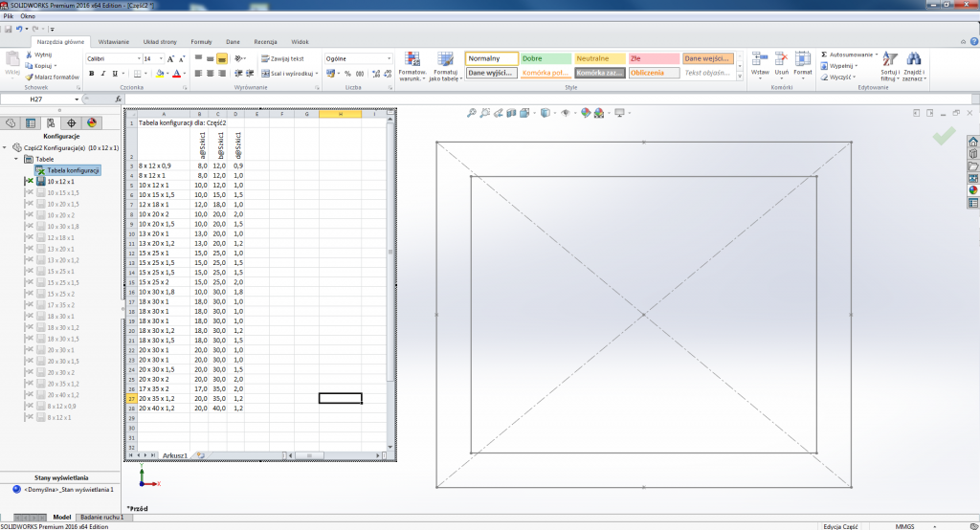
Task: Toggle Zawijaj tekst wrap option
Action: pyautogui.click(x=279, y=58)
